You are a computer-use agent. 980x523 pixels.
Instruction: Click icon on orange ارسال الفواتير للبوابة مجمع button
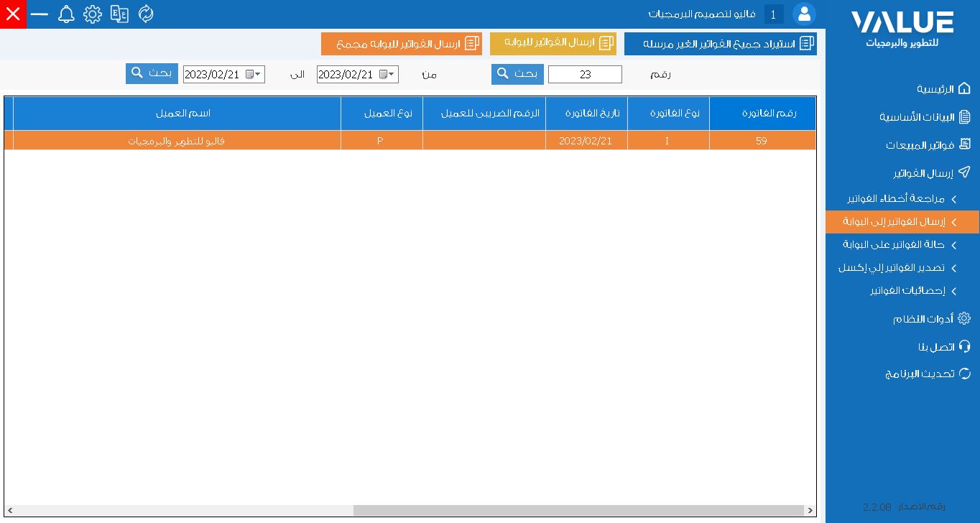pos(472,44)
